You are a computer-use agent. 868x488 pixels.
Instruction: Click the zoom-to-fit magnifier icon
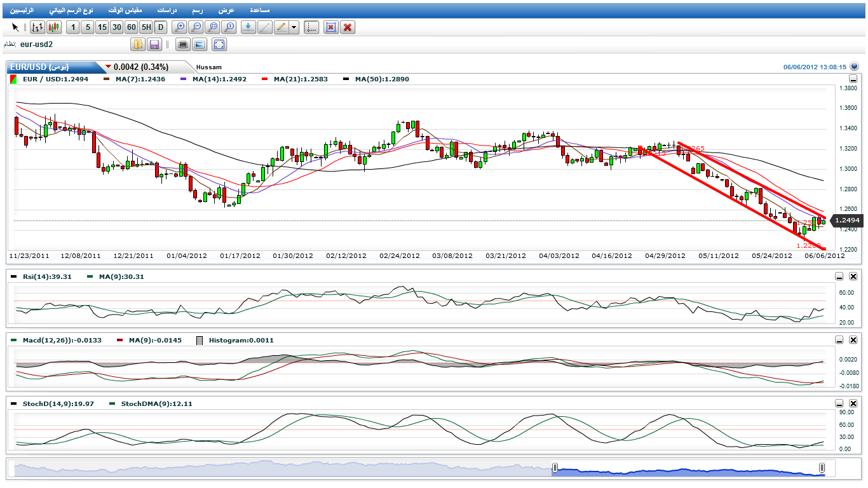pos(213,27)
